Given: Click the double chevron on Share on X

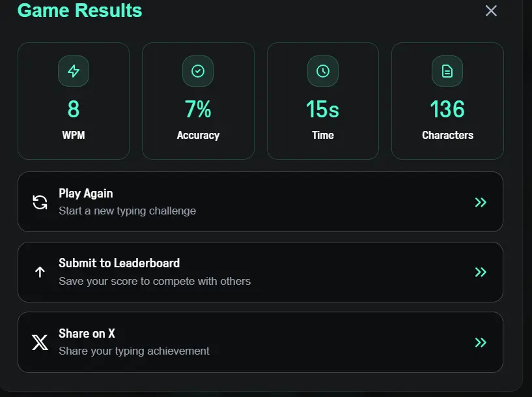Looking at the screenshot, I should tap(481, 342).
